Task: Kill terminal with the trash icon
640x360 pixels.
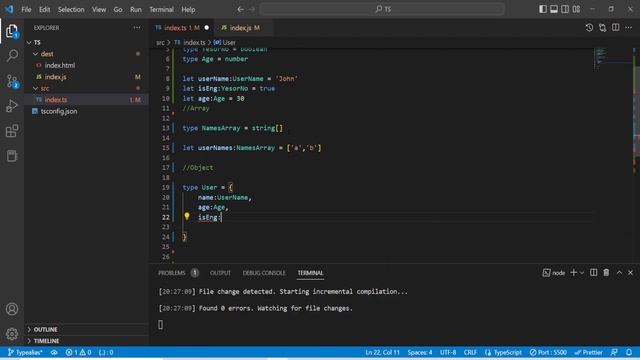Action: pyautogui.click(x=606, y=273)
